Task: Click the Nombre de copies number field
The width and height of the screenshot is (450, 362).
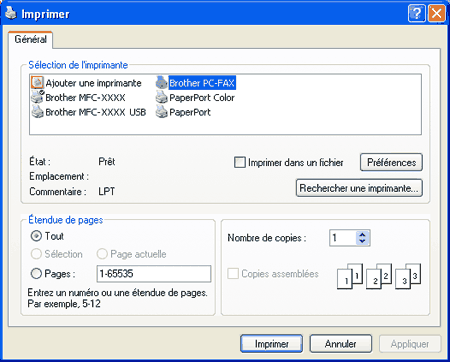Action: pyautogui.click(x=343, y=238)
